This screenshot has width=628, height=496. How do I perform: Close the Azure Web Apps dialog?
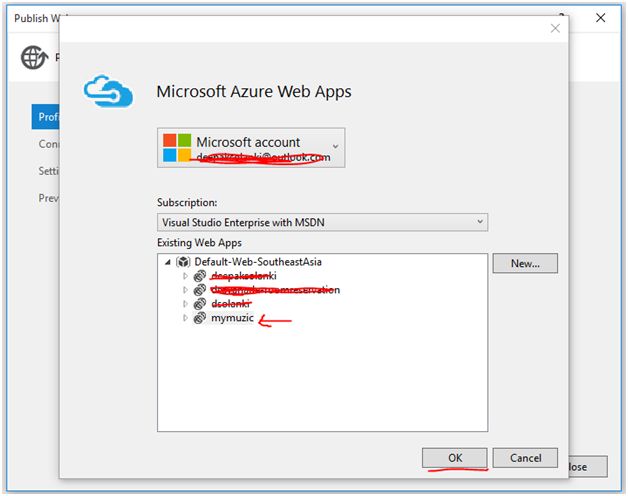(555, 28)
